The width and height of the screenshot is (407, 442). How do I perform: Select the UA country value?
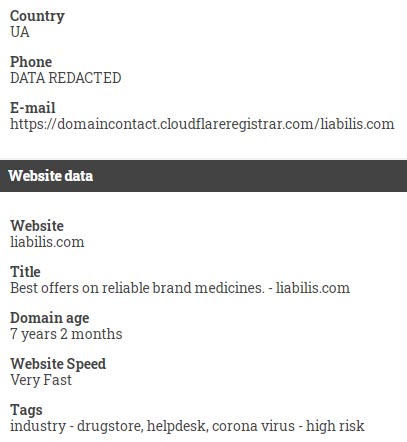pos(20,32)
